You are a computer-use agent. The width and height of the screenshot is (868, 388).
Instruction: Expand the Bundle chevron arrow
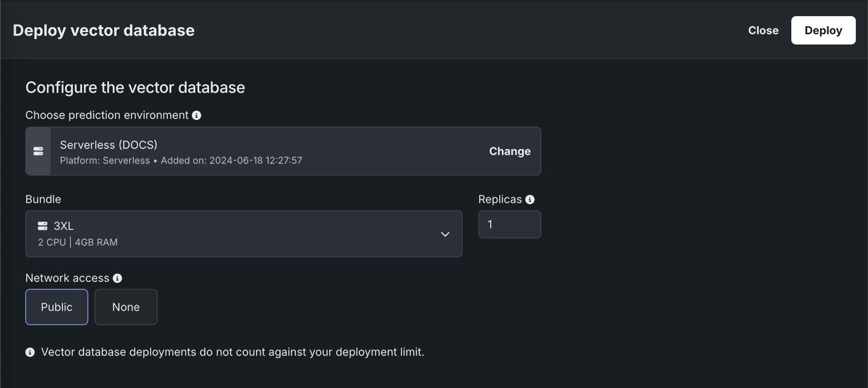pyautogui.click(x=445, y=234)
